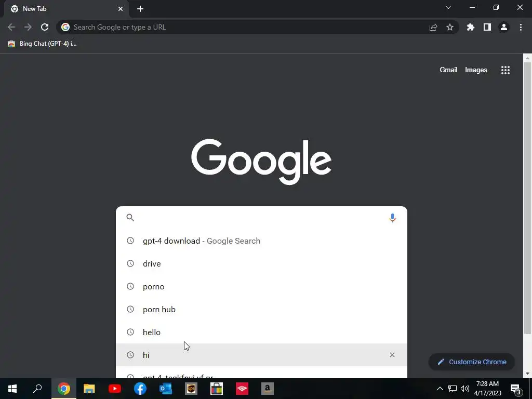Open UPS app from the taskbar

[x=191, y=389]
